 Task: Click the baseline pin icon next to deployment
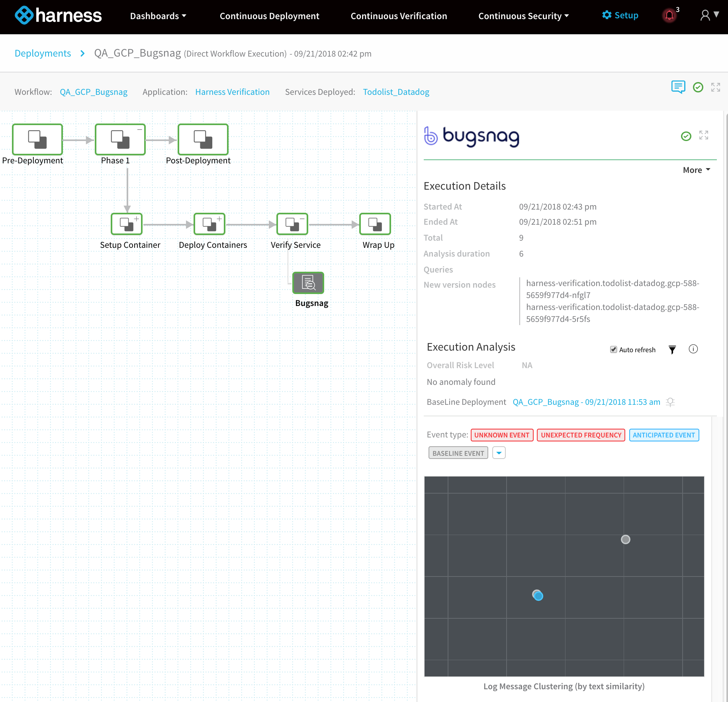click(670, 402)
